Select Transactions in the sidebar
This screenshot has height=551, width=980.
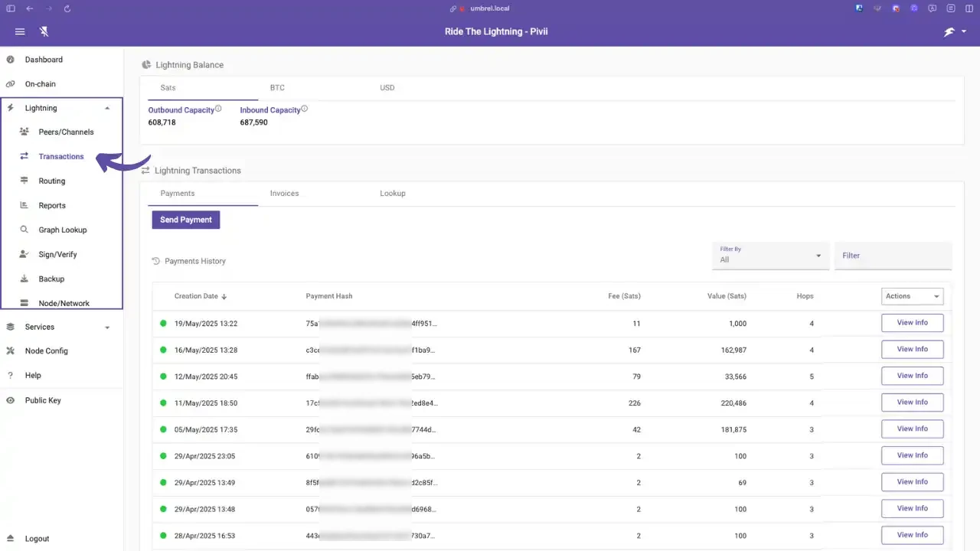click(61, 157)
